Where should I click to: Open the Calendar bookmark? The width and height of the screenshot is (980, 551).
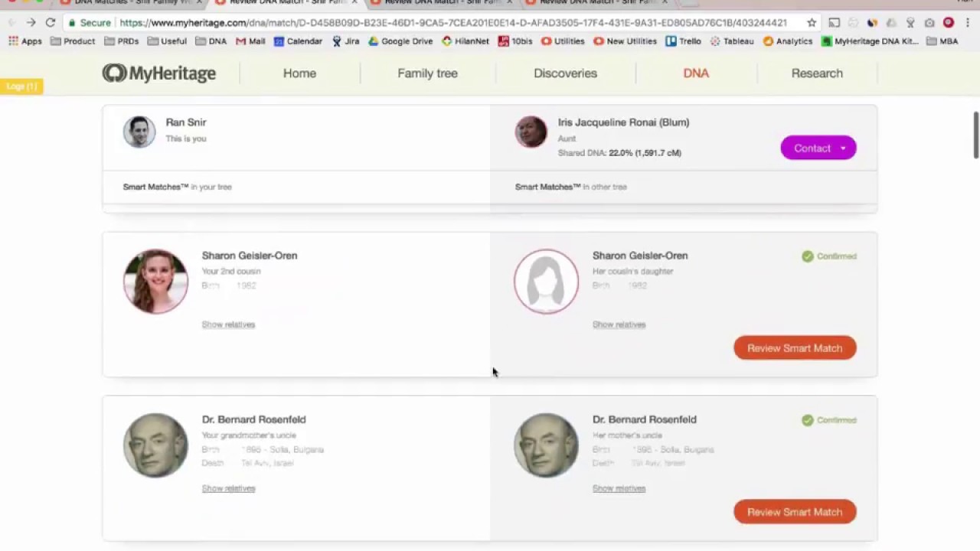[298, 41]
